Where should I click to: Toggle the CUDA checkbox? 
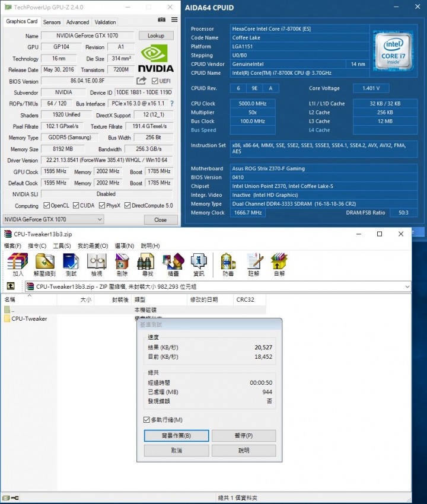coord(76,205)
